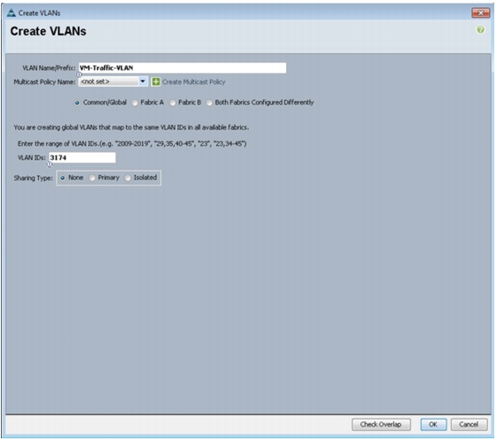Choose the Fabric B radio option
Viewport: 504px width, 440px height.
point(173,102)
